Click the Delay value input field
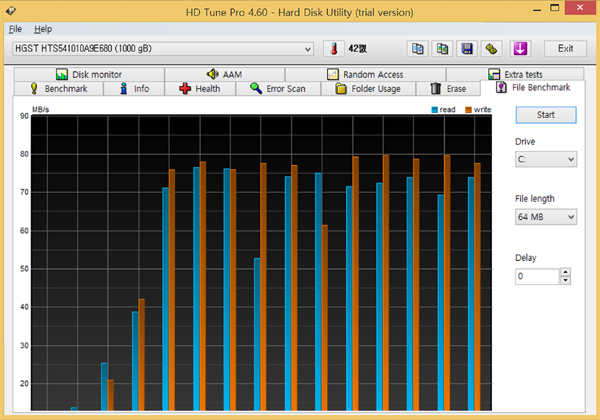The height and width of the screenshot is (420, 600). [537, 276]
